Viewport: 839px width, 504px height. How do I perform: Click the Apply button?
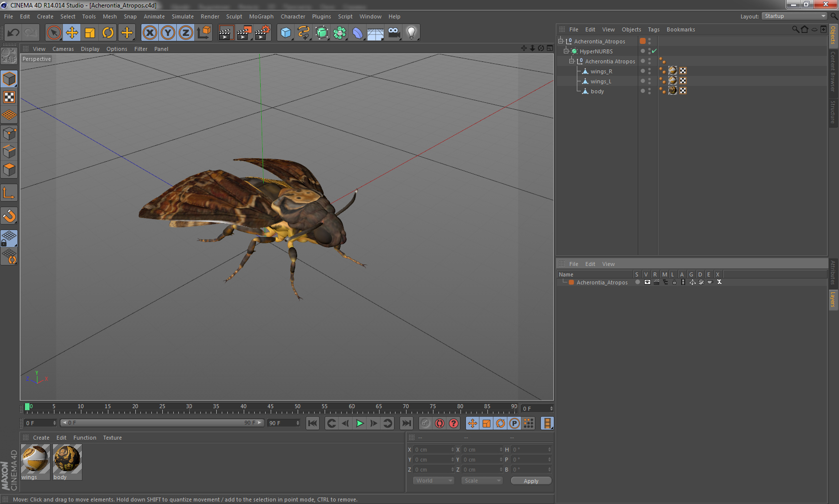point(531,481)
